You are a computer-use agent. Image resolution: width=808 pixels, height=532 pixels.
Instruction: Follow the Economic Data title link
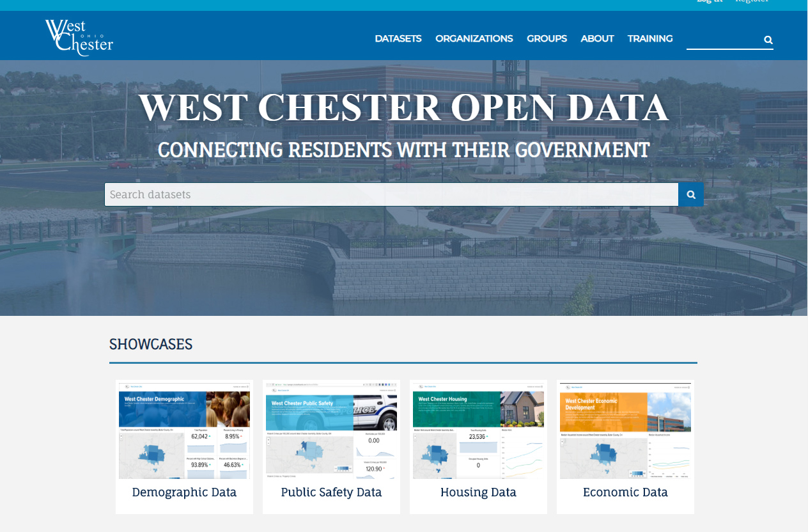[x=625, y=492]
